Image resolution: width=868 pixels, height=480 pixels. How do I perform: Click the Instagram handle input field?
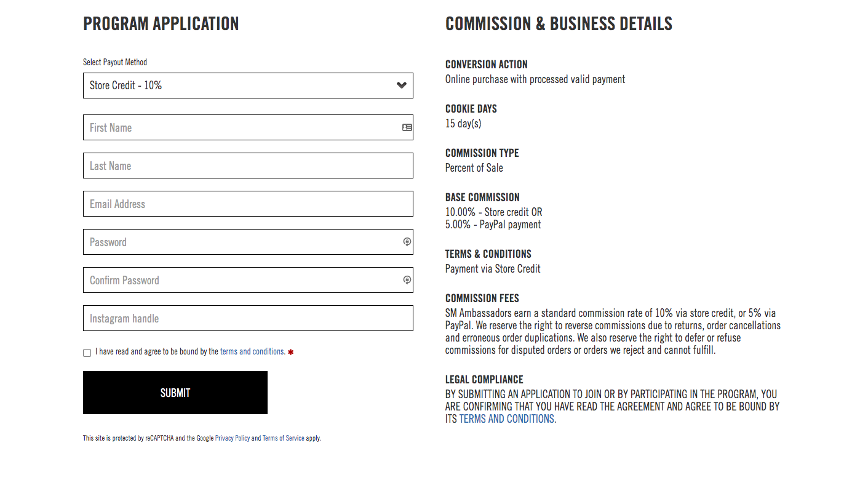[248, 318]
